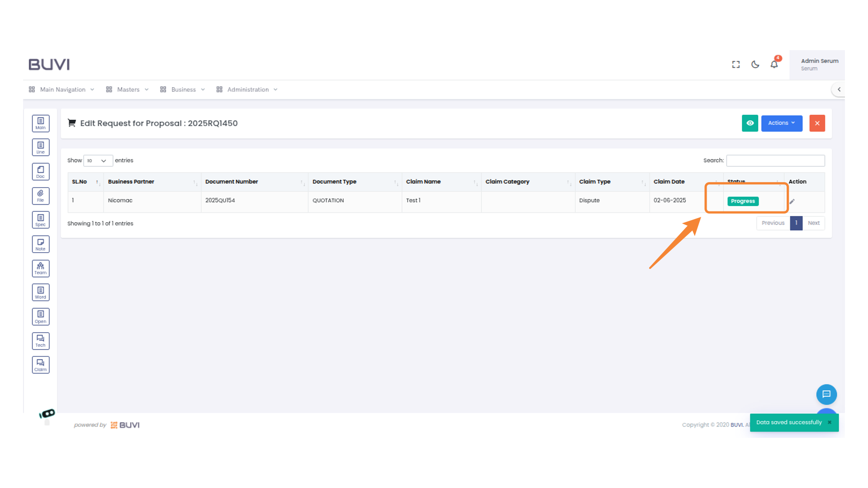Viewport: 868px width, 488px height.
Task: Open the Administration menu
Action: (248, 89)
